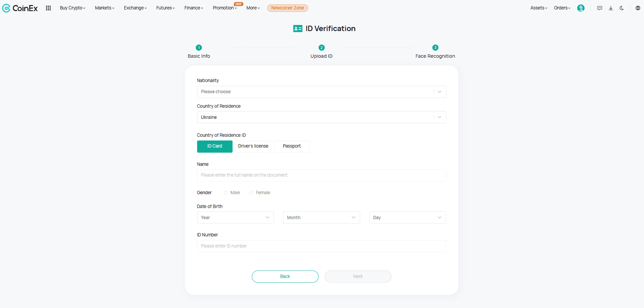
Task: Open the Year dropdown
Action: point(235,217)
